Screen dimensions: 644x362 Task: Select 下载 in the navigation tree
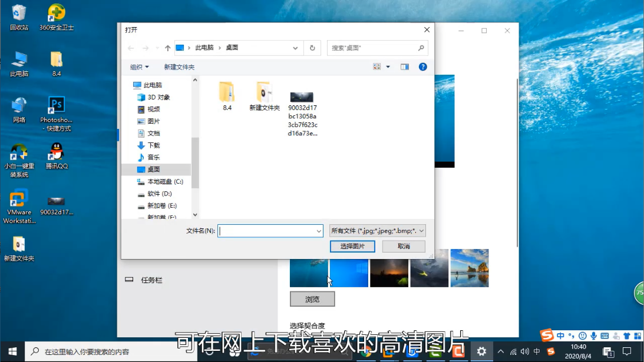pos(153,145)
